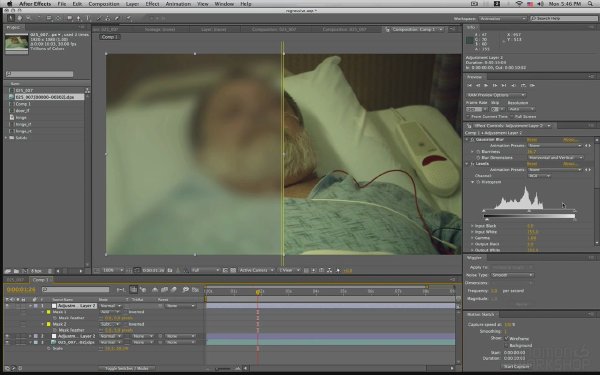Hide second Adjustment Layer 2 eye

[x=7, y=336]
